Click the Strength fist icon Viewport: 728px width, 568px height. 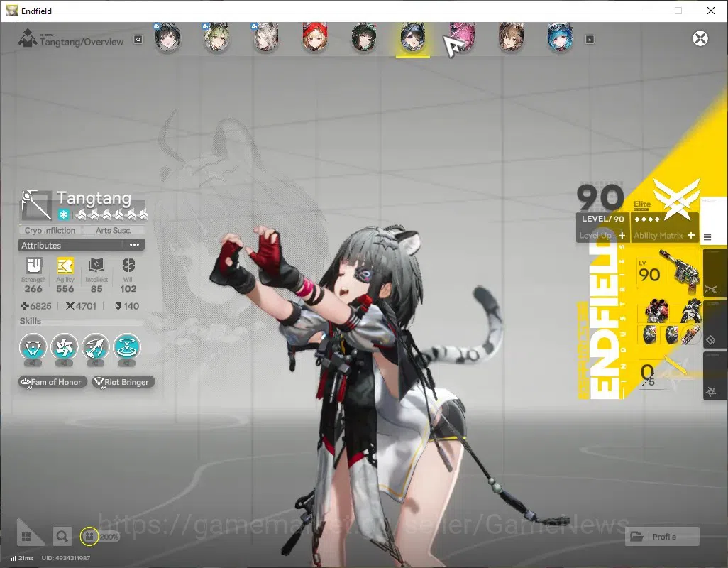(x=33, y=266)
